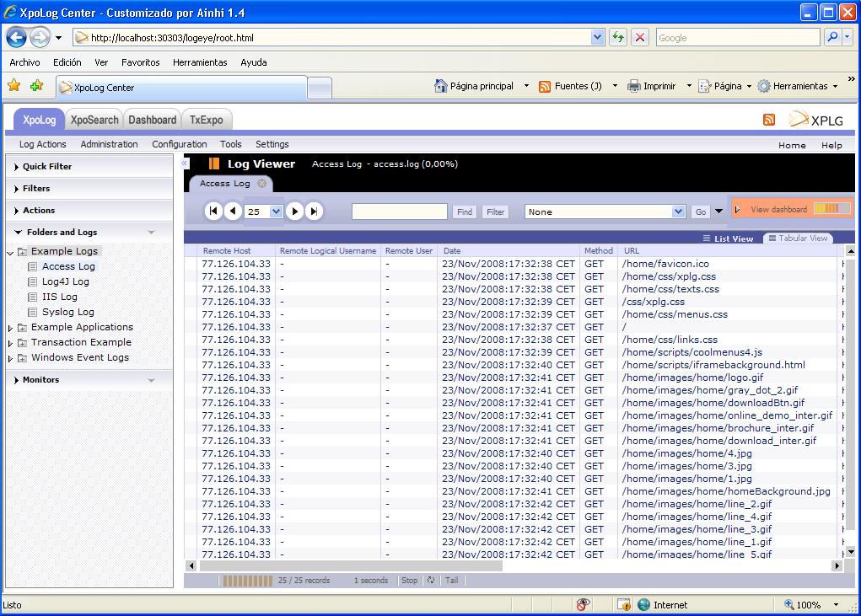Click the refresh icon in log status bar
The image size is (861, 616).
pos(431,580)
